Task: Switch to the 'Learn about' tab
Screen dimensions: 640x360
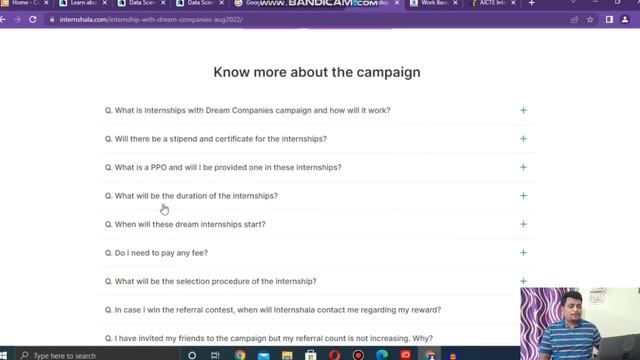Action: click(80, 3)
